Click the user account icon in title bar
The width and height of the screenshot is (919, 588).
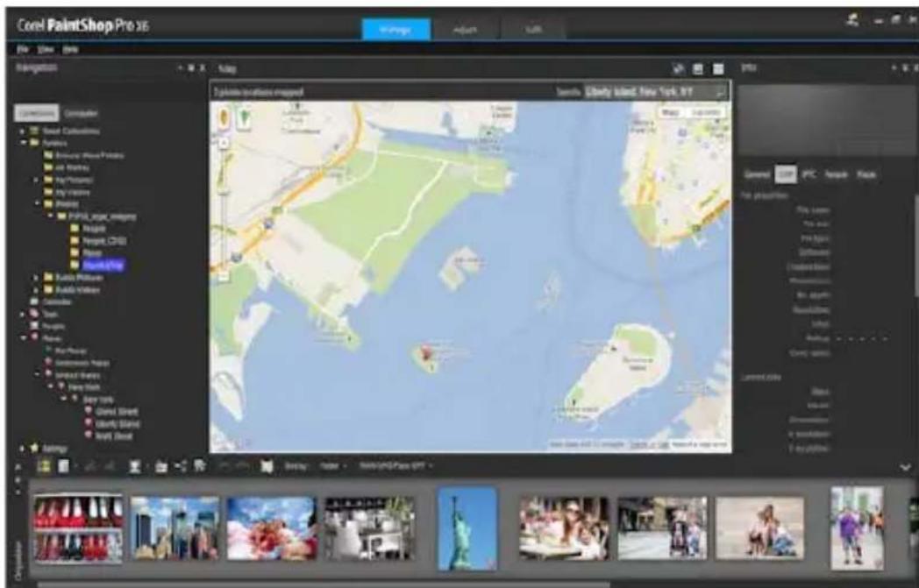(x=853, y=20)
